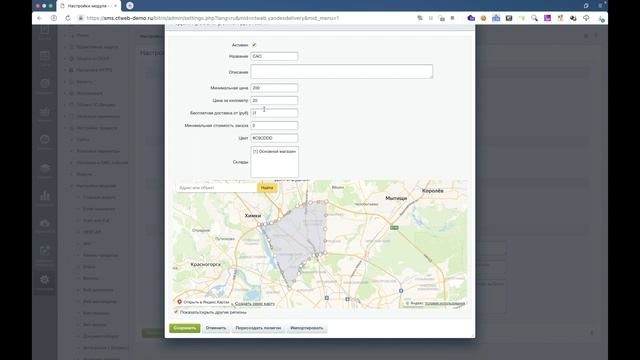
Task: Open the Условия использования link on map
Action: (444, 304)
